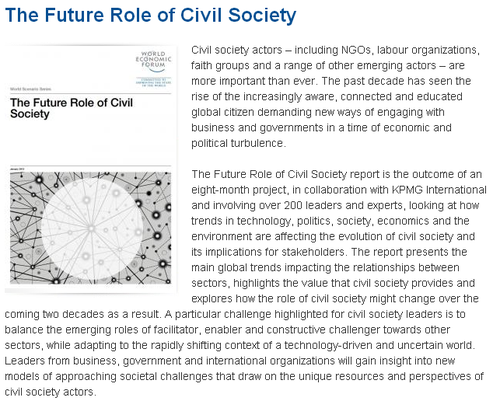Screen dimensions: 500x415
Task: Click the World Economic Forum logo on cover
Action: 153,61
